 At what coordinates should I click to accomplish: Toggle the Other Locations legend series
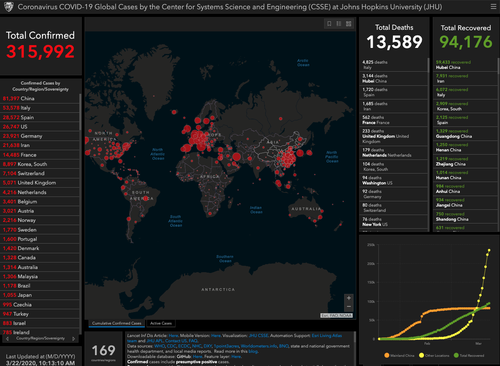point(434,355)
